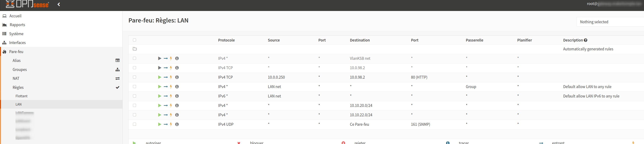Click the Description help question mark icon
The height and width of the screenshot is (144, 644).
click(x=586, y=40)
